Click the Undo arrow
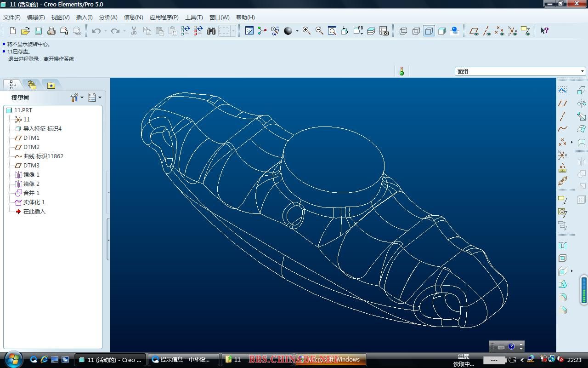 coord(96,31)
